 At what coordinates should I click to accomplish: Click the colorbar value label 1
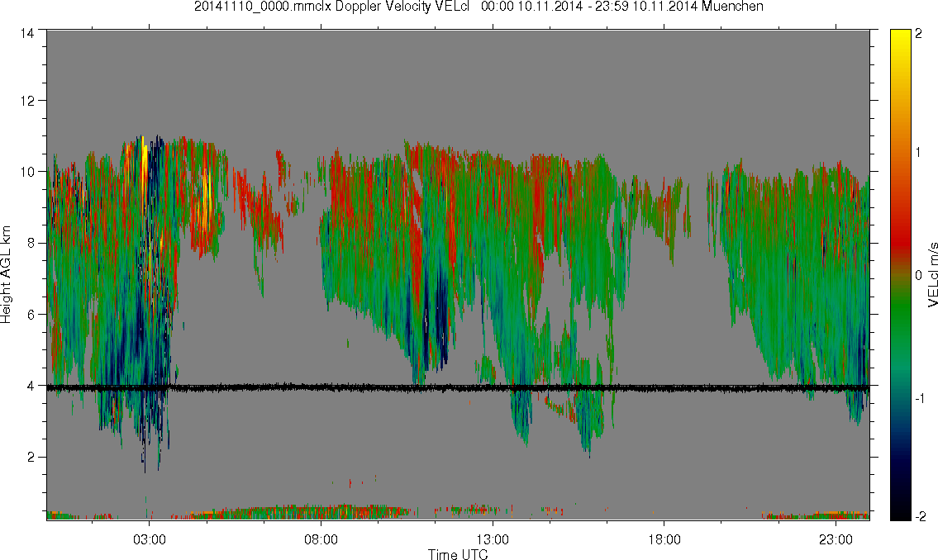(918, 153)
